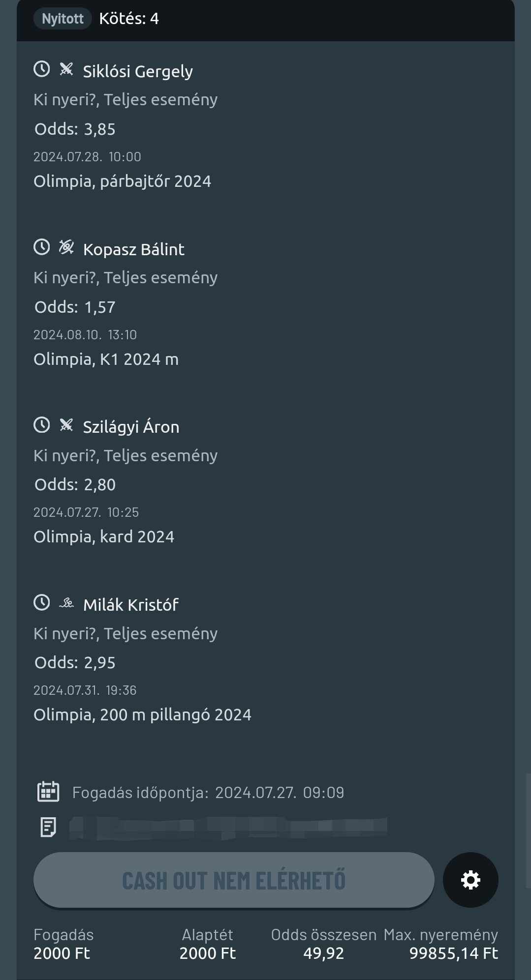531x980 pixels.
Task: Click the Max. nyeremény amount 99855,14 Ft
Action: (453, 953)
